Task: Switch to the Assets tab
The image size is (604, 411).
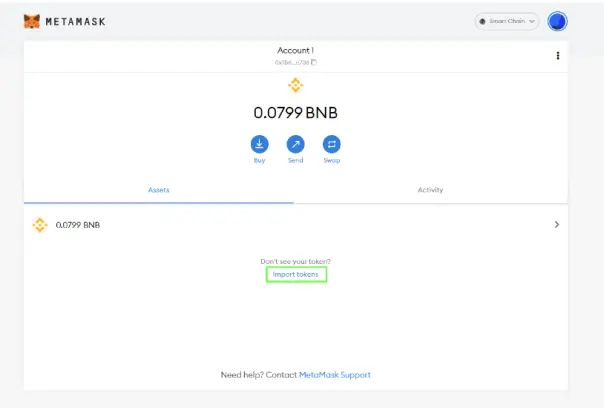Action: pos(159,190)
